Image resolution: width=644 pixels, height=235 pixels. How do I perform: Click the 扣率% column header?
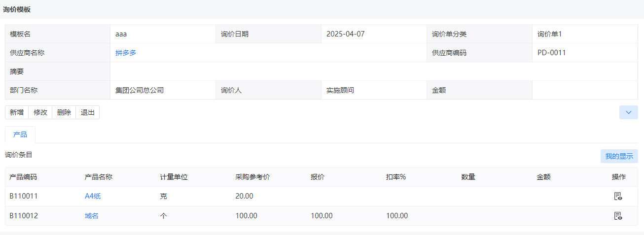click(396, 177)
